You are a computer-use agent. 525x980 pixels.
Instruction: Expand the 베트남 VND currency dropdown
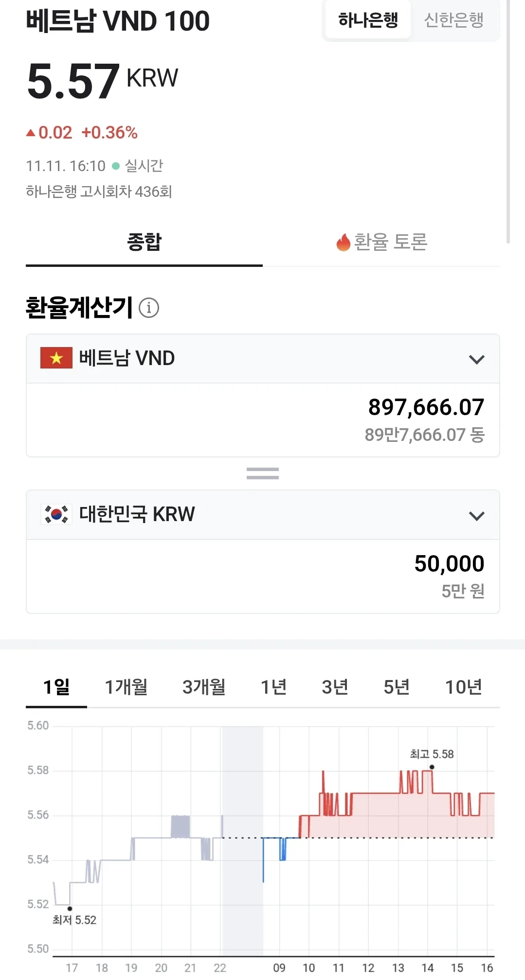[263, 359]
